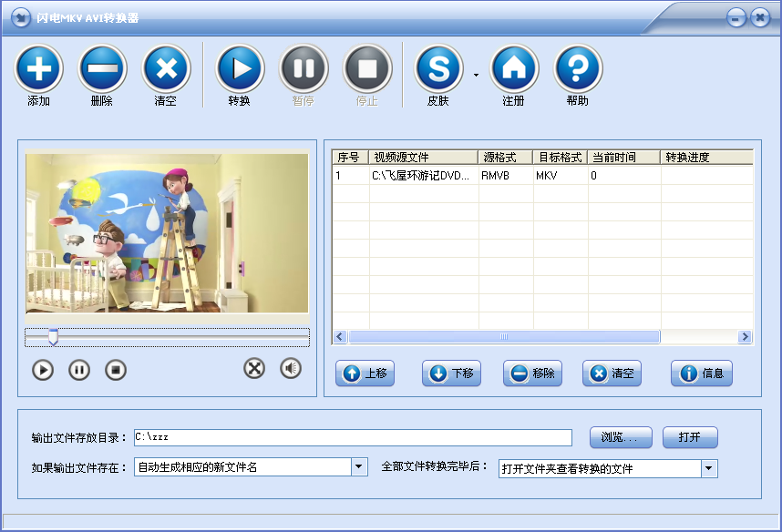Image resolution: width=782 pixels, height=532 pixels.
Task: Open the 皮肤 skin icon
Action: [x=439, y=68]
